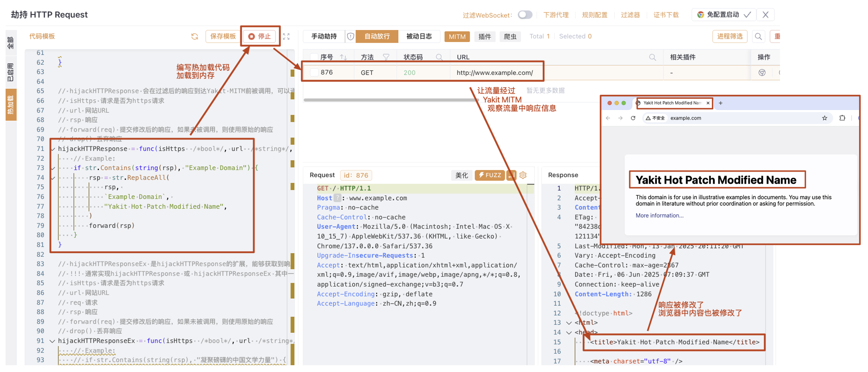Click the search icon next to 进程筛选
Screen dimensions: 868x372
tap(758, 36)
